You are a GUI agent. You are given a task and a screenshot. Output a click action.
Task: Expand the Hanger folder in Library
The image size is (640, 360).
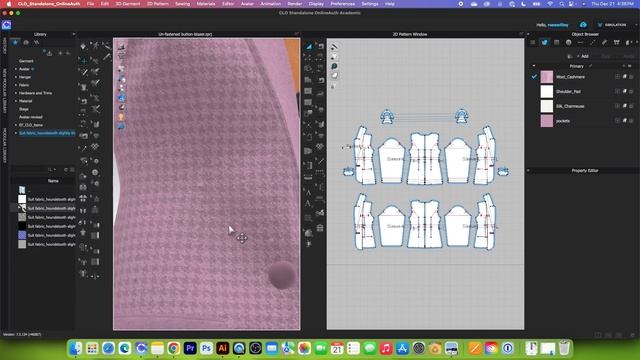click(16, 77)
